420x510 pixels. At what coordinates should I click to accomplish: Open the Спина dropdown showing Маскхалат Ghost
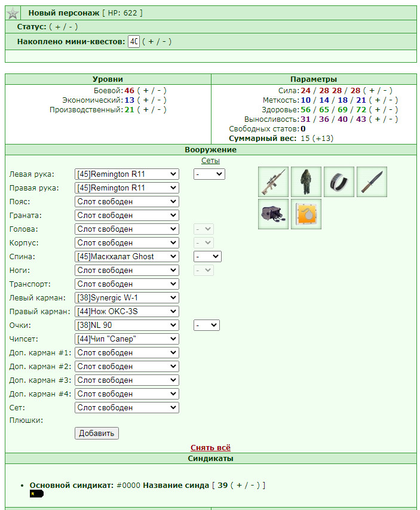point(127,256)
